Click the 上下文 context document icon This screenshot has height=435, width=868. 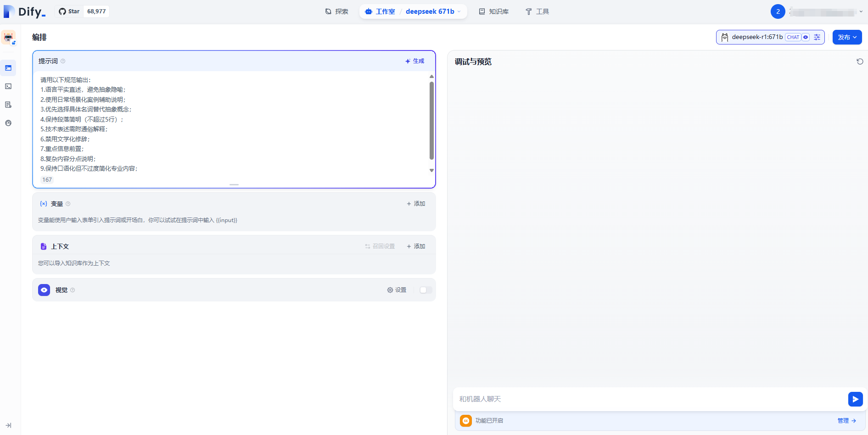[44, 246]
